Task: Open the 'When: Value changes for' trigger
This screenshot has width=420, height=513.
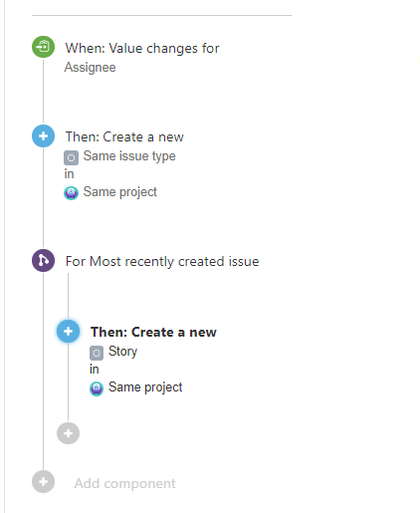Action: click(x=142, y=49)
